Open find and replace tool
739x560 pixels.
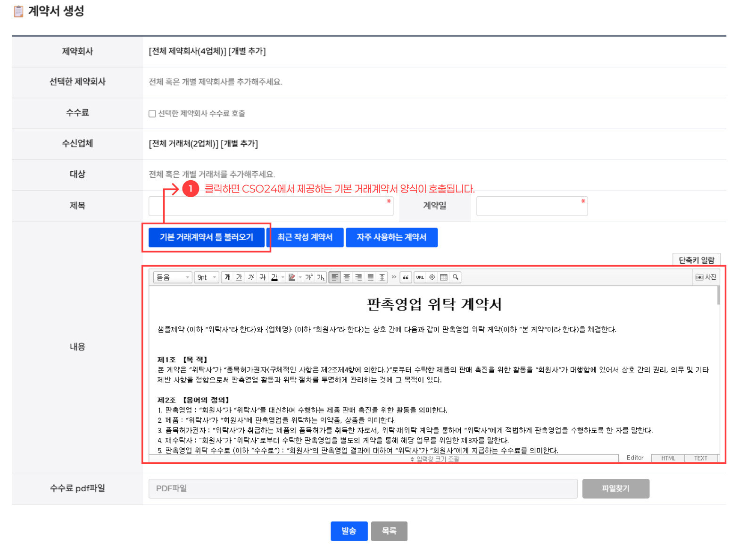[456, 277]
